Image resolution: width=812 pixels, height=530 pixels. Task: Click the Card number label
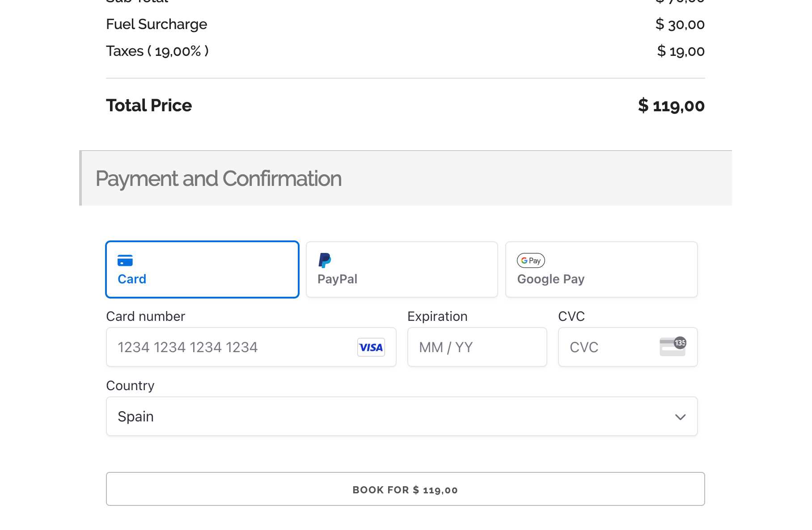click(x=145, y=316)
